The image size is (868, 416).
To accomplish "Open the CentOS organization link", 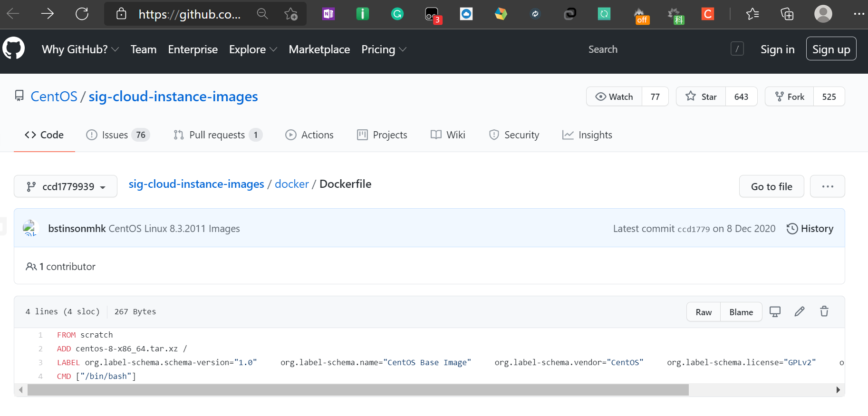I will coord(54,97).
